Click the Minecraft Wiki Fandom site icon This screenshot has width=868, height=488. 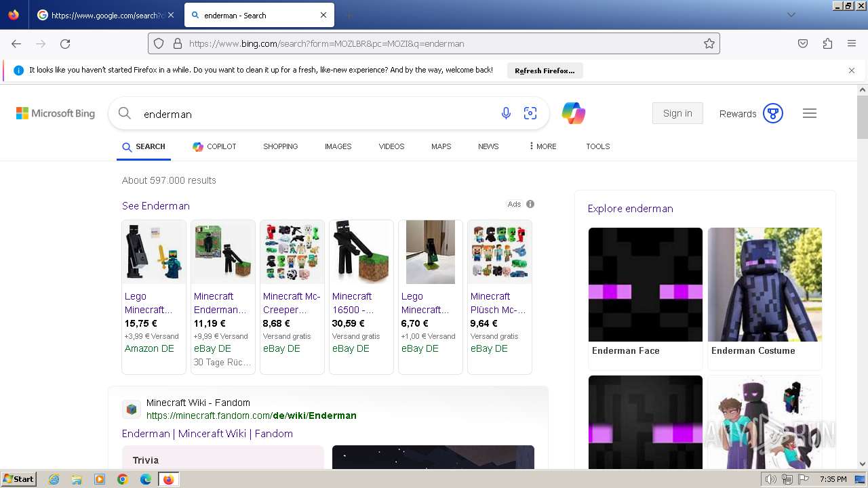(x=132, y=409)
